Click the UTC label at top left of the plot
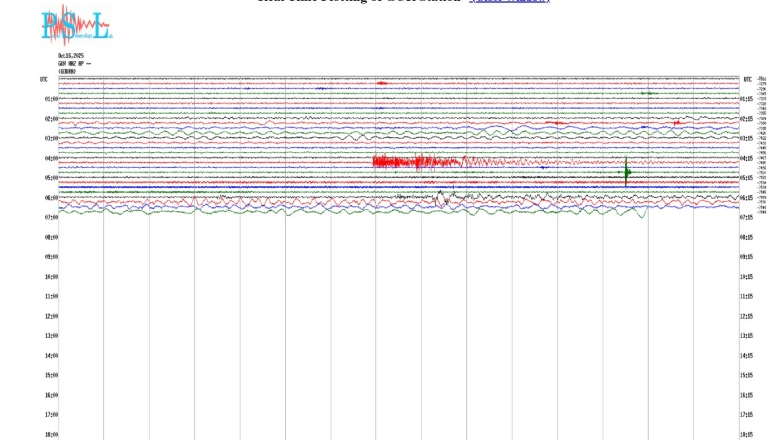This screenshot has width=782, height=440. coord(44,78)
